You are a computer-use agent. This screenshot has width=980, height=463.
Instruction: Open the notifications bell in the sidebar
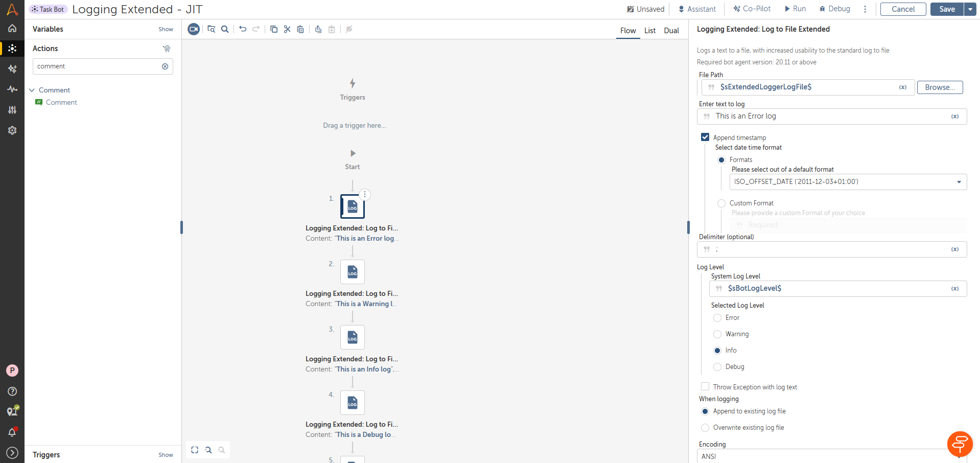click(x=12, y=432)
